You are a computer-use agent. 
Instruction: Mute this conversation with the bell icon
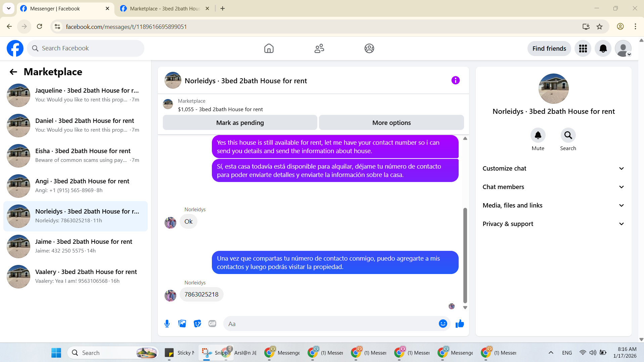538,135
